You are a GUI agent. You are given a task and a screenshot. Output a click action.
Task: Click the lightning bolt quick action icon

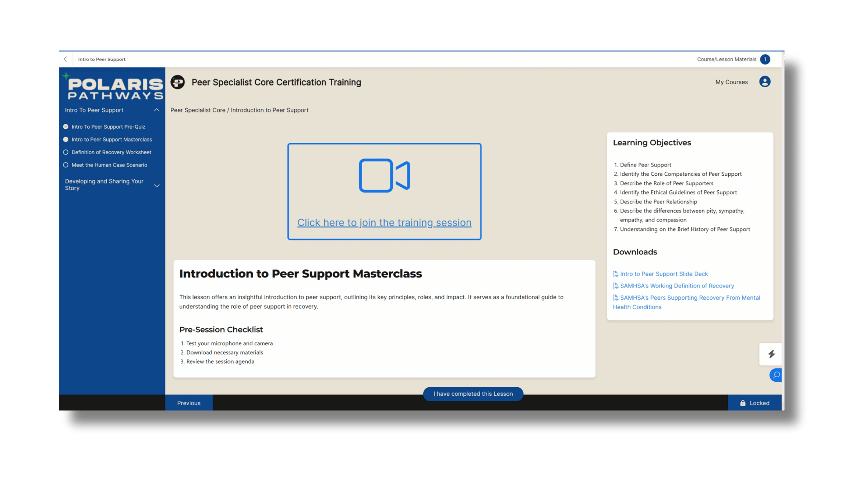(x=771, y=354)
